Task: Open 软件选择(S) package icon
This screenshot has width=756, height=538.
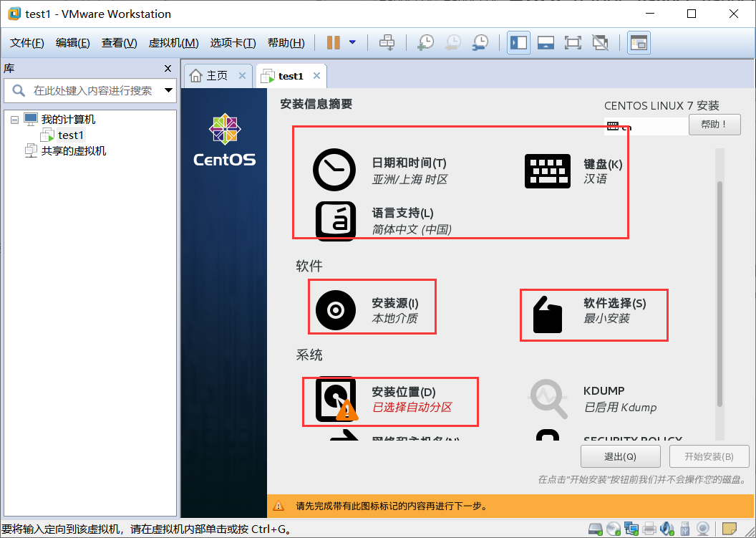Action: tap(547, 314)
